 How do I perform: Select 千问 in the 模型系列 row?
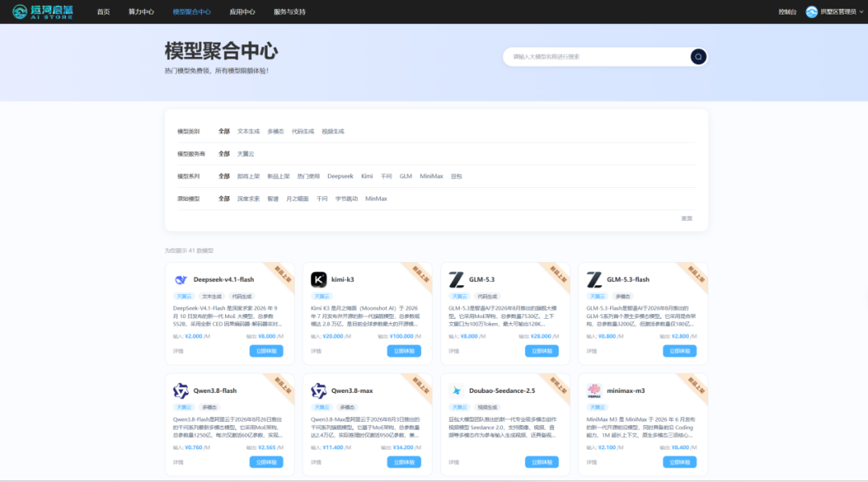pyautogui.click(x=387, y=177)
